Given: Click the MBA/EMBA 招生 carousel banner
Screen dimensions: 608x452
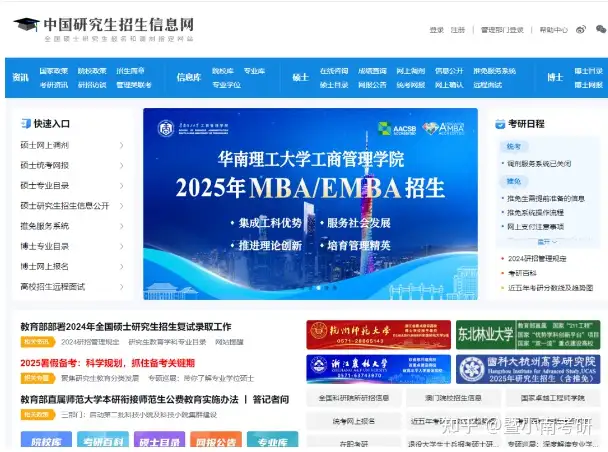Looking at the screenshot, I should 310,204.
